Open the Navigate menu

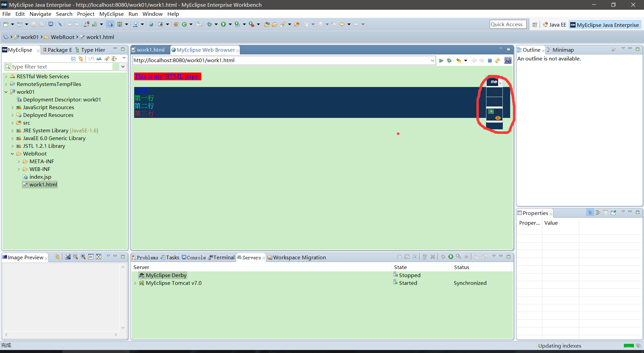(x=40, y=14)
